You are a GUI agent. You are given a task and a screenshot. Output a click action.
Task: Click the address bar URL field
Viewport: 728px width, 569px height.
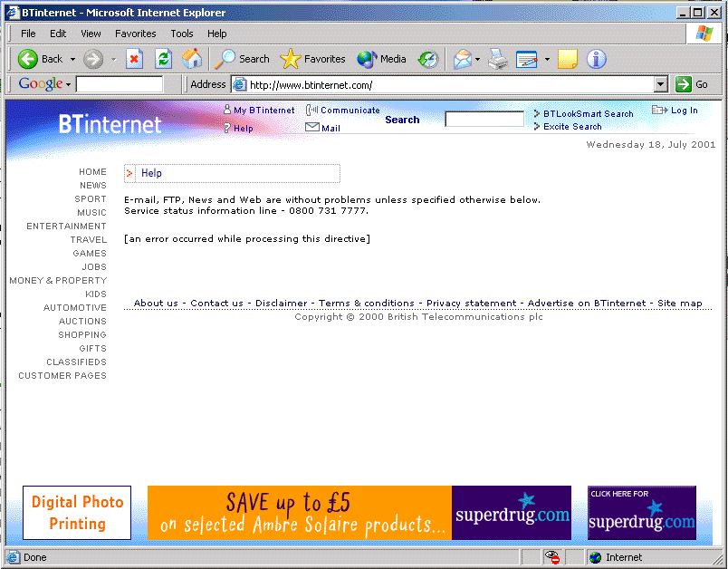[444, 84]
